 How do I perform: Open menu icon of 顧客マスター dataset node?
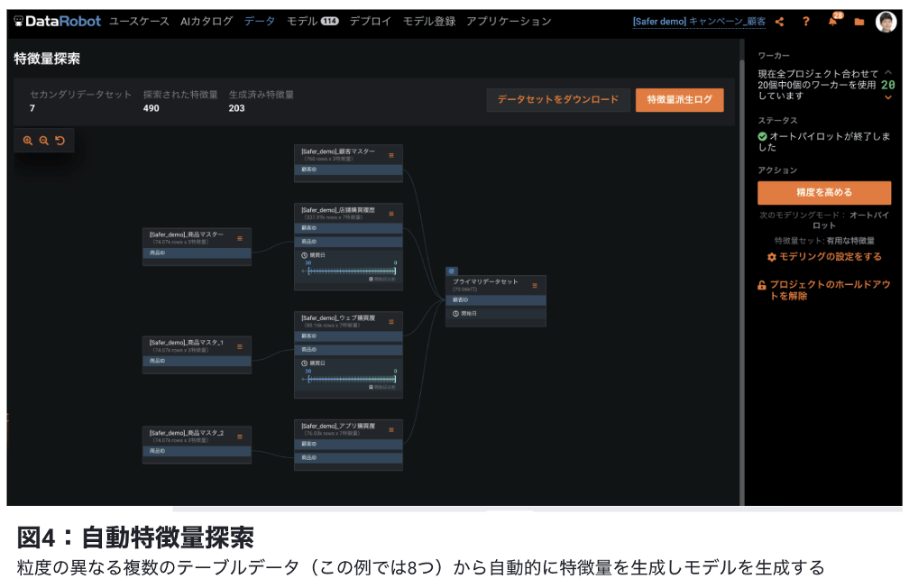click(391, 155)
